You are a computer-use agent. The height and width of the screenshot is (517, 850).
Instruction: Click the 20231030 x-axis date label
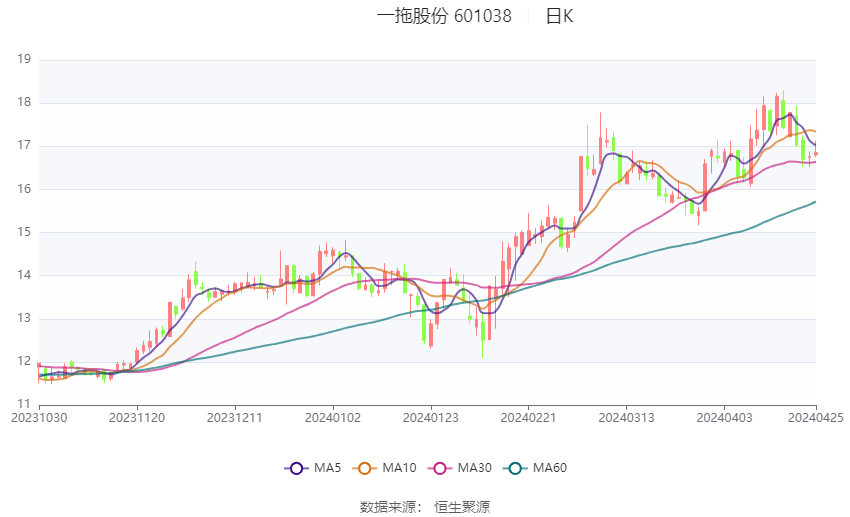click(39, 418)
